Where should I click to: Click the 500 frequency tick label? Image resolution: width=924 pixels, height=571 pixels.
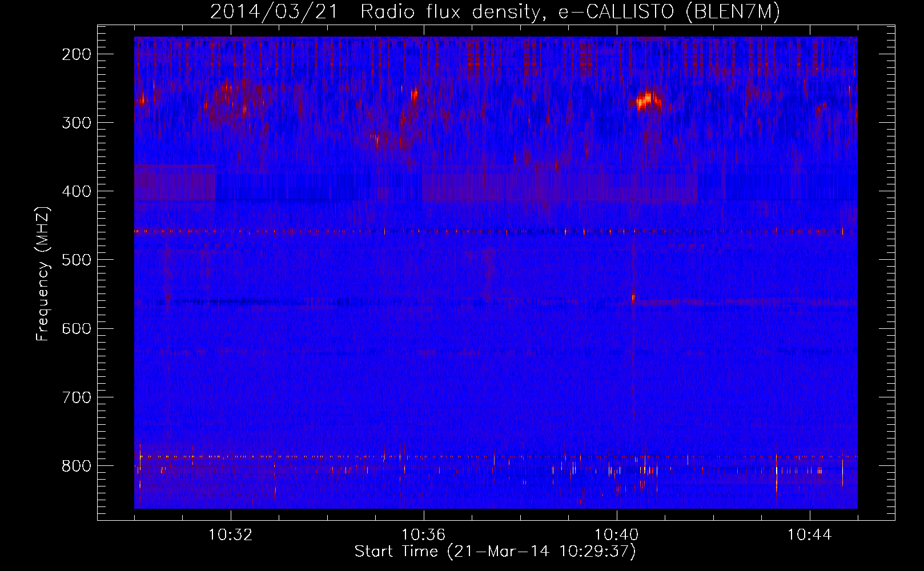tap(76, 260)
